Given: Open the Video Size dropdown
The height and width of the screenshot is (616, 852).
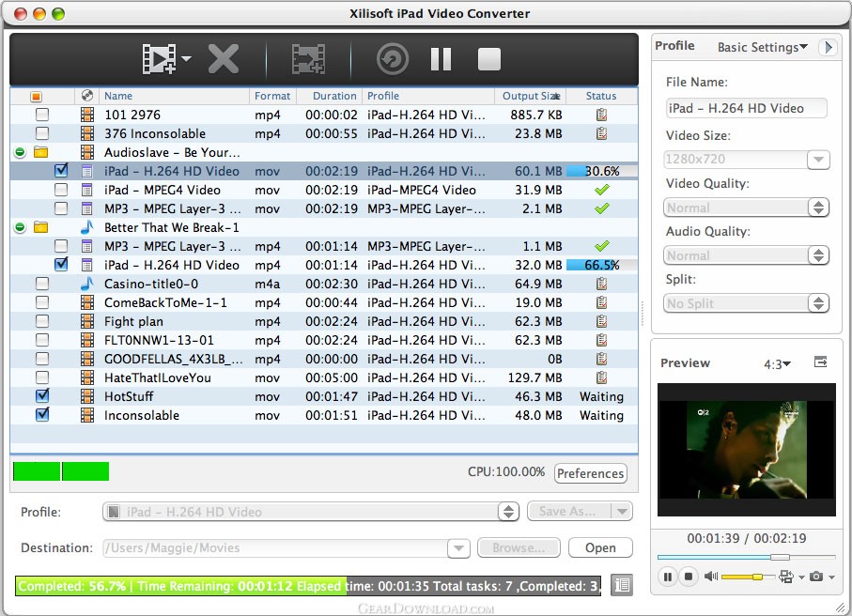Looking at the screenshot, I should point(818,160).
